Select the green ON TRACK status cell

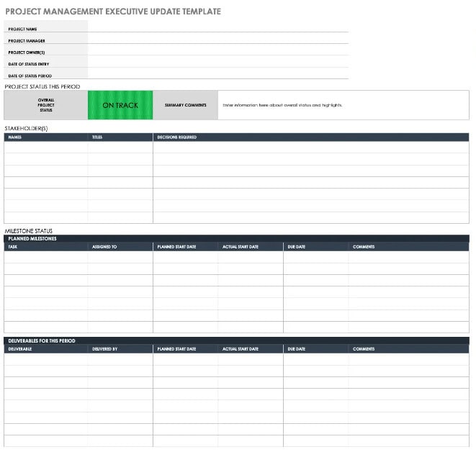click(x=120, y=105)
